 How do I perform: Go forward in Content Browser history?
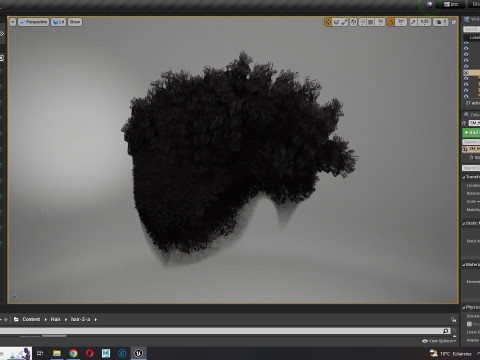pyautogui.click(x=5, y=320)
